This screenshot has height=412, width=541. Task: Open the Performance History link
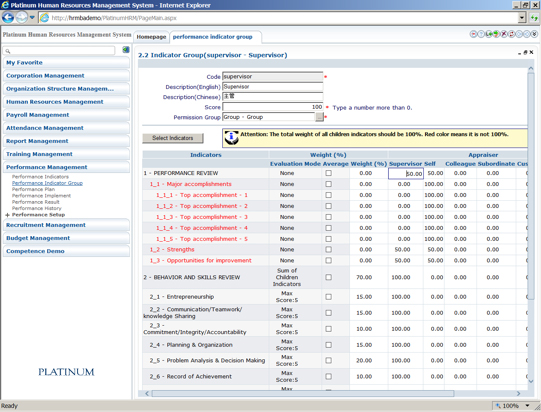(x=37, y=208)
